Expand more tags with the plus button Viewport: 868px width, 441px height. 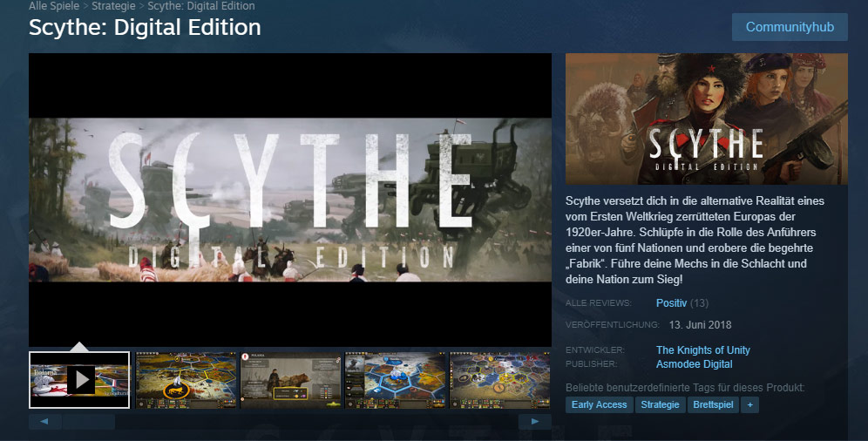(x=750, y=404)
